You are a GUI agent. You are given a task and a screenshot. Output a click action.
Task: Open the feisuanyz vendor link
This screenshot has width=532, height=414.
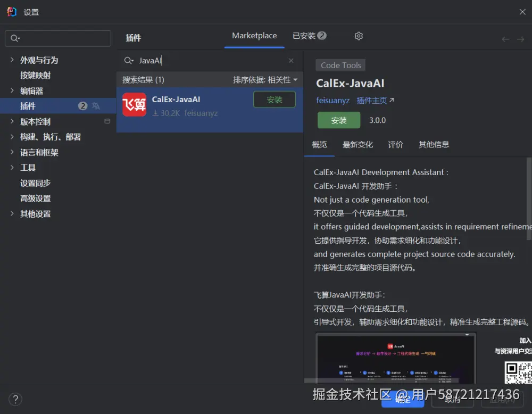(333, 101)
